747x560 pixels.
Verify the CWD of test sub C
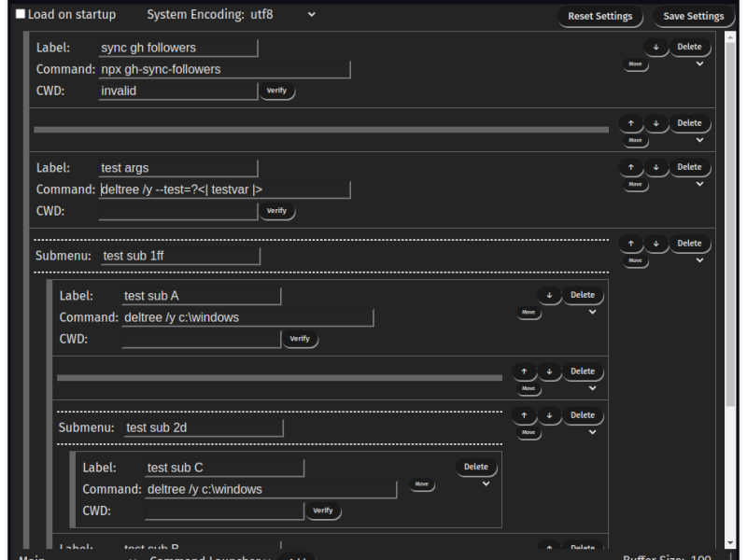coord(323,511)
